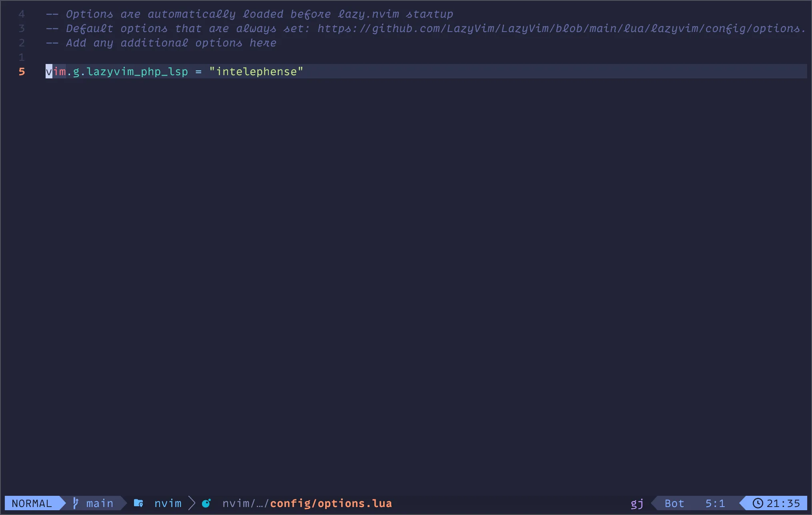This screenshot has height=515, width=812.
Task: Click the folder icon before nvim
Action: [138, 503]
